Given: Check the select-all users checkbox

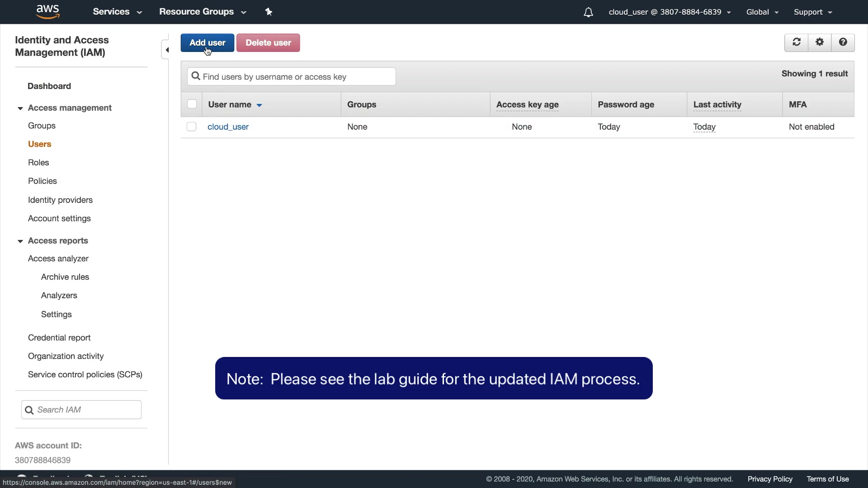Looking at the screenshot, I should (x=192, y=104).
